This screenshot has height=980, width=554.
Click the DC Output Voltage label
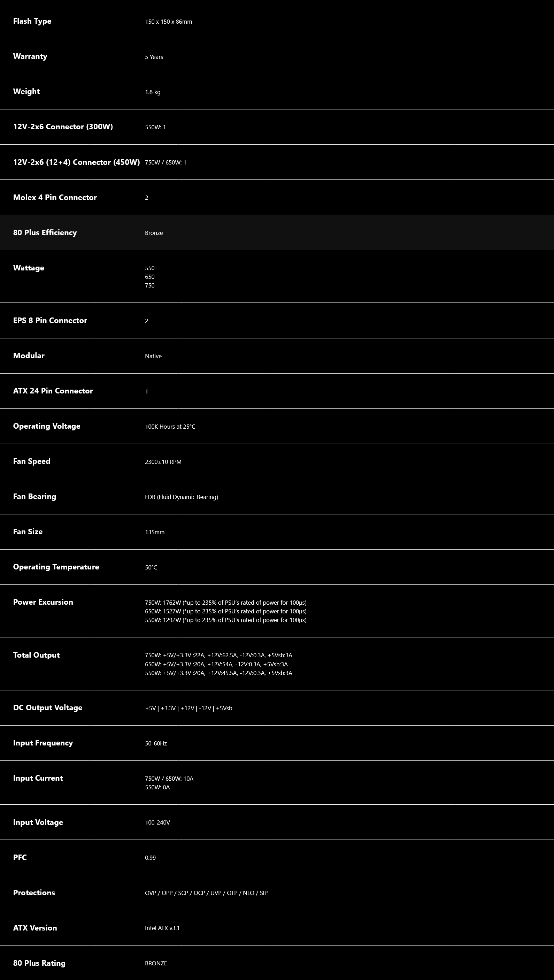tap(48, 707)
